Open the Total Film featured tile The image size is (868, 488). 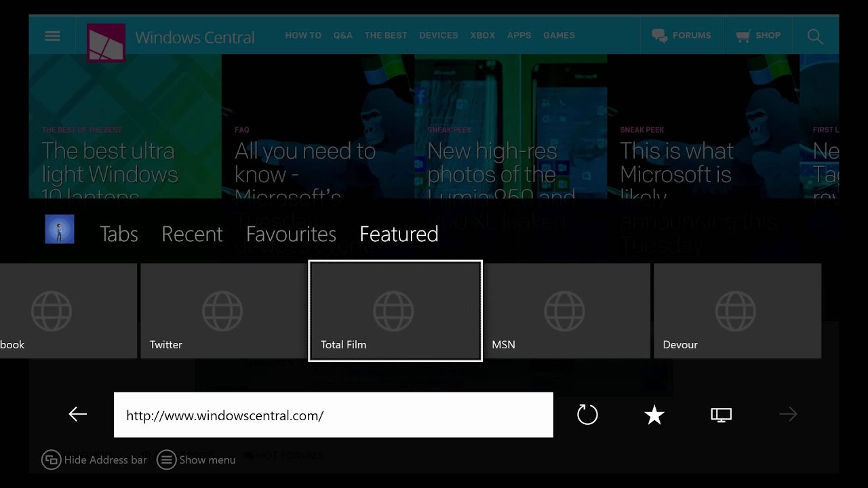pos(395,311)
